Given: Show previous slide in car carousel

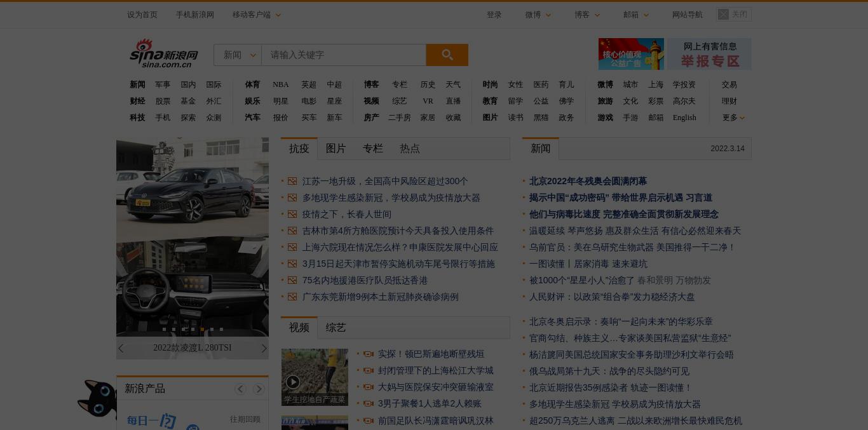Looking at the screenshot, I should pos(121,348).
